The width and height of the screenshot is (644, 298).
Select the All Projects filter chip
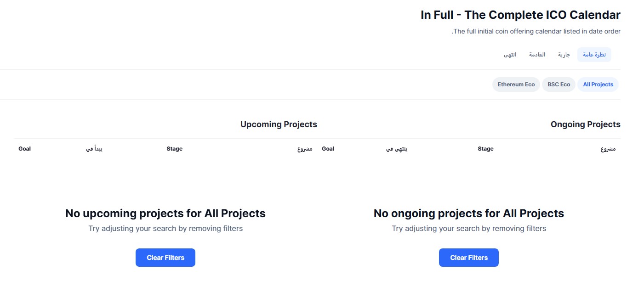tap(598, 84)
